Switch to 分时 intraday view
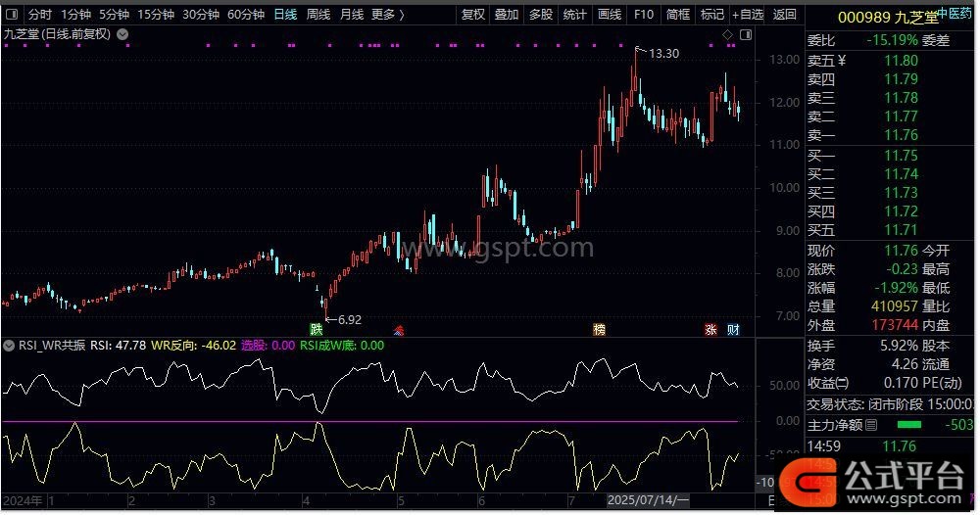Image resolution: width=980 pixels, height=515 pixels. coord(40,14)
